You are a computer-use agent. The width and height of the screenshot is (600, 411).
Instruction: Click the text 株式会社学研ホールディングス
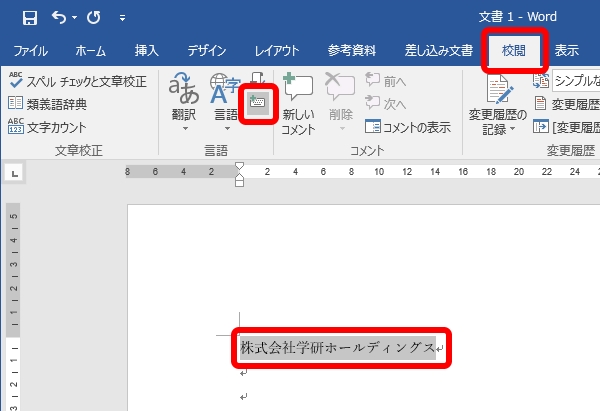[338, 348]
